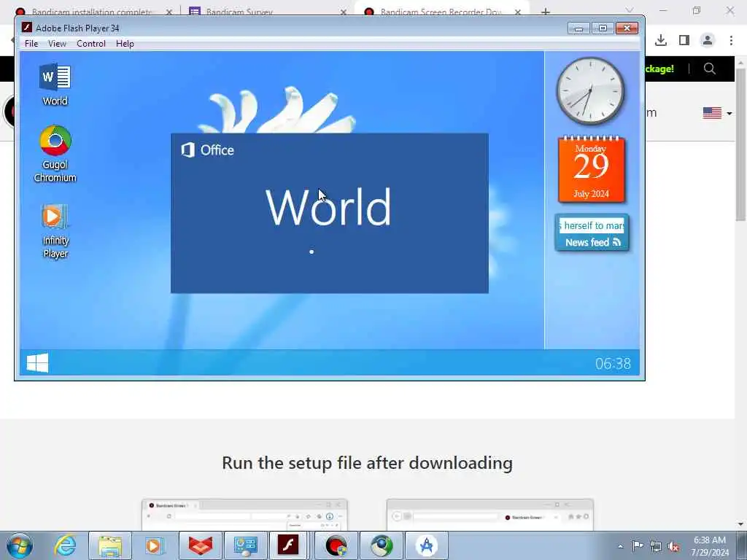Open the News feed gadget

point(592,233)
